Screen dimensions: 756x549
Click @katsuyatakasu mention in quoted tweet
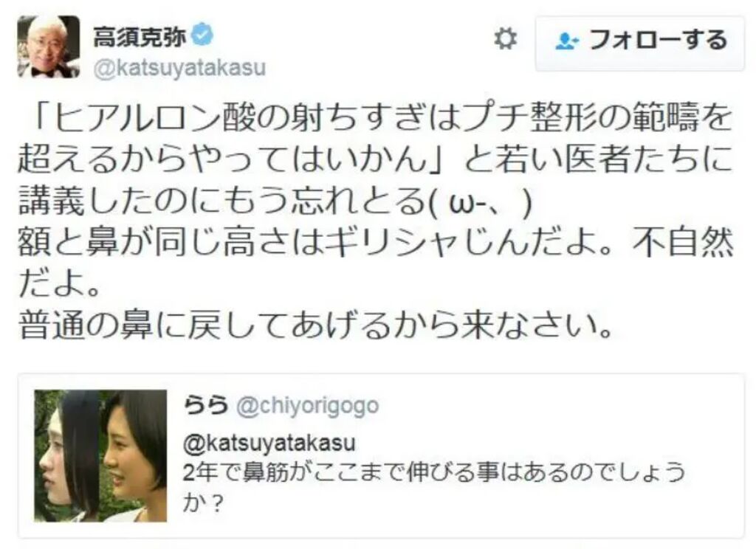(269, 443)
